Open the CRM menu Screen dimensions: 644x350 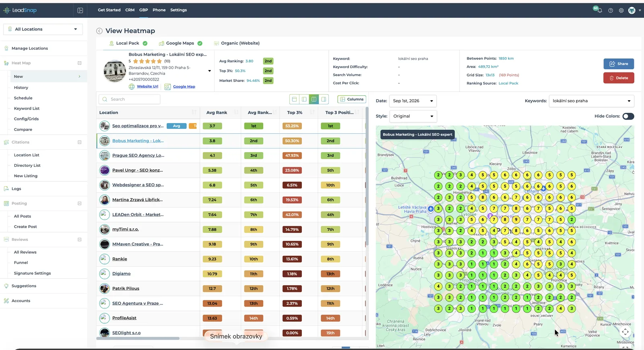pos(130,10)
